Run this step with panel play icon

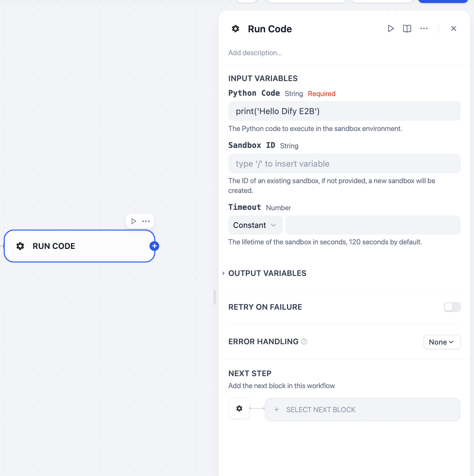[x=391, y=29]
